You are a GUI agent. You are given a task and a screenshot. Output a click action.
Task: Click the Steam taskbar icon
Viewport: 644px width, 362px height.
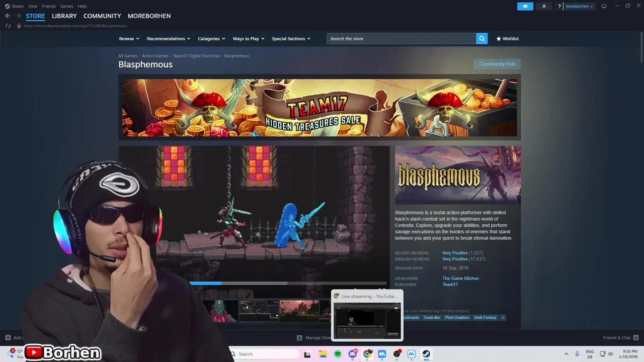426,354
